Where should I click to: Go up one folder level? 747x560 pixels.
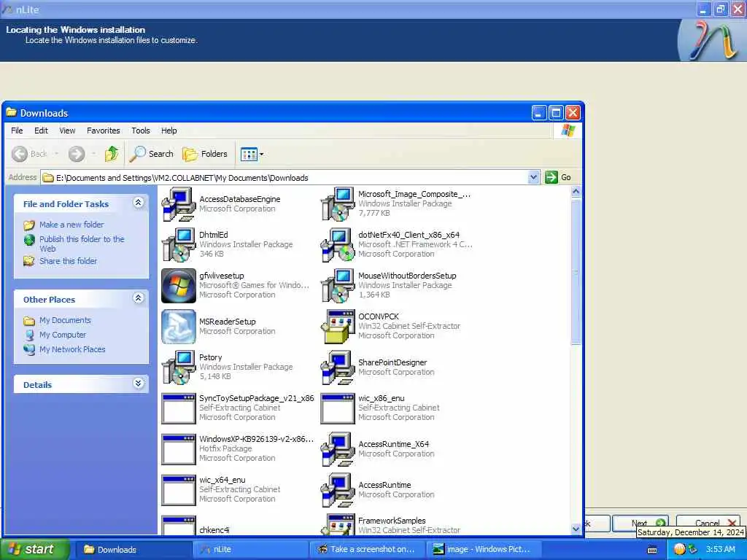[112, 154]
